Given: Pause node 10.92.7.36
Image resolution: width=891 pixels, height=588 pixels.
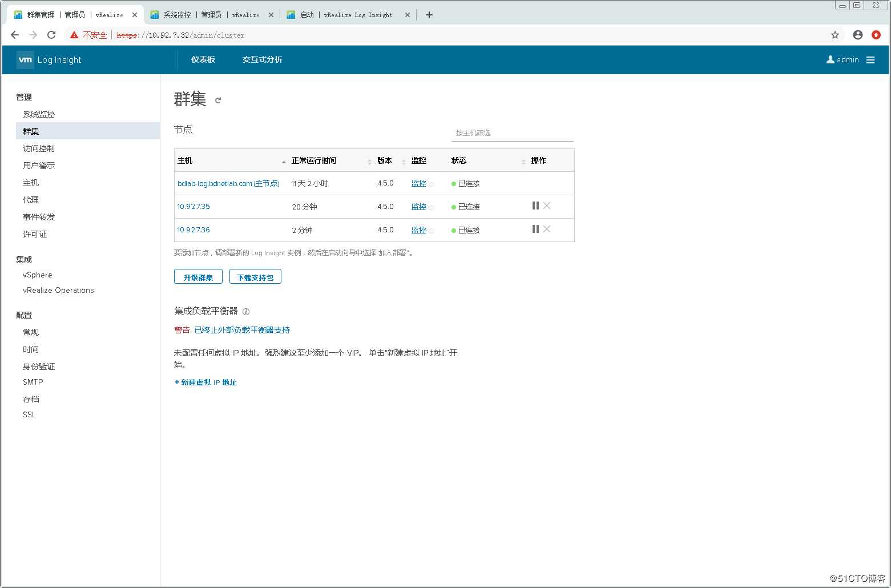Looking at the screenshot, I should (535, 229).
